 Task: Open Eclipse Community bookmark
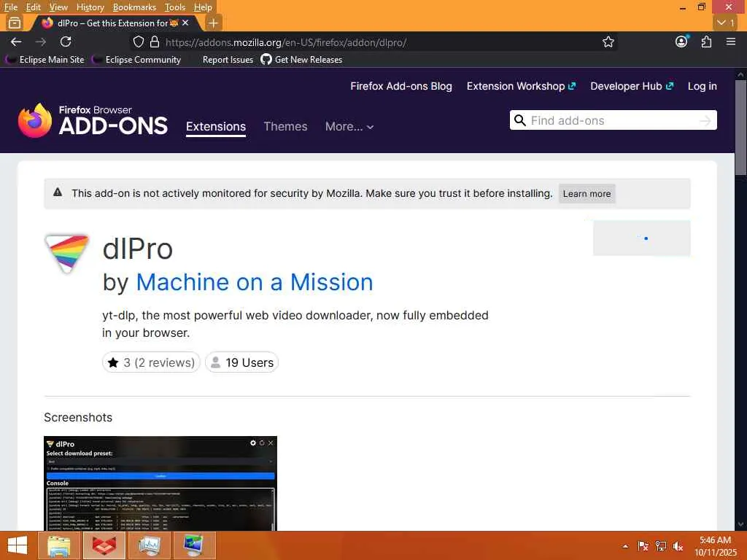tap(136, 60)
